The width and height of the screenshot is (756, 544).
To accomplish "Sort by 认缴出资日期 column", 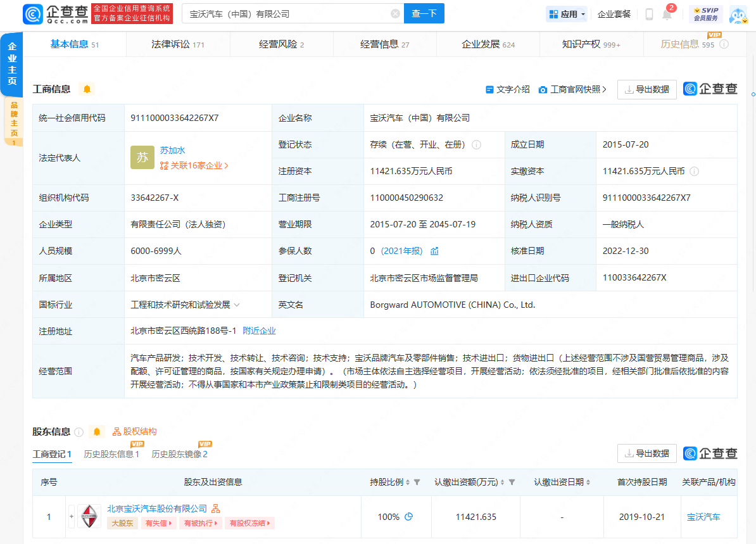I will (x=589, y=483).
